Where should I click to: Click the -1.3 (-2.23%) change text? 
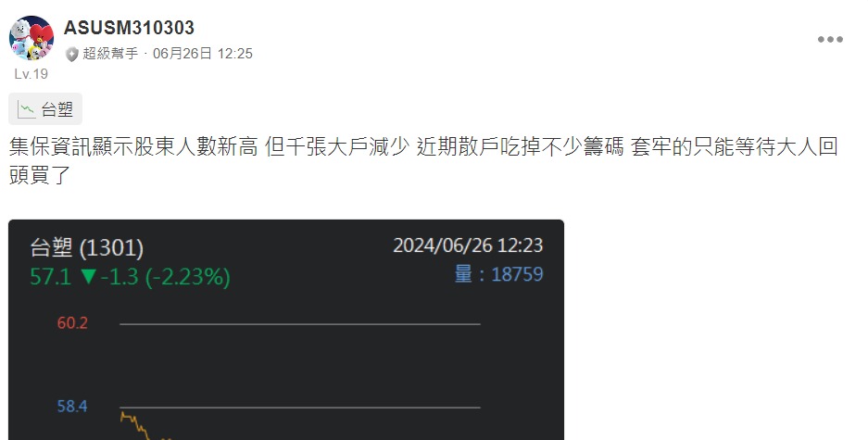tap(166, 276)
